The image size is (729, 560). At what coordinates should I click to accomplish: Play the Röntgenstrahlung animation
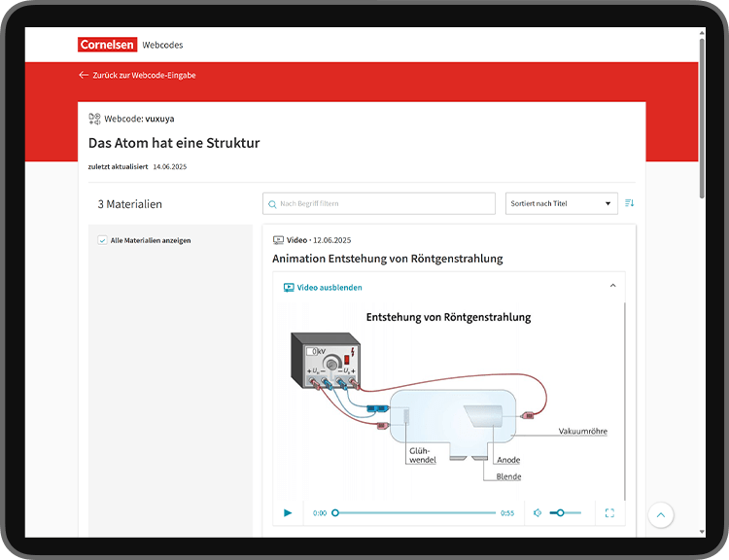(288, 513)
